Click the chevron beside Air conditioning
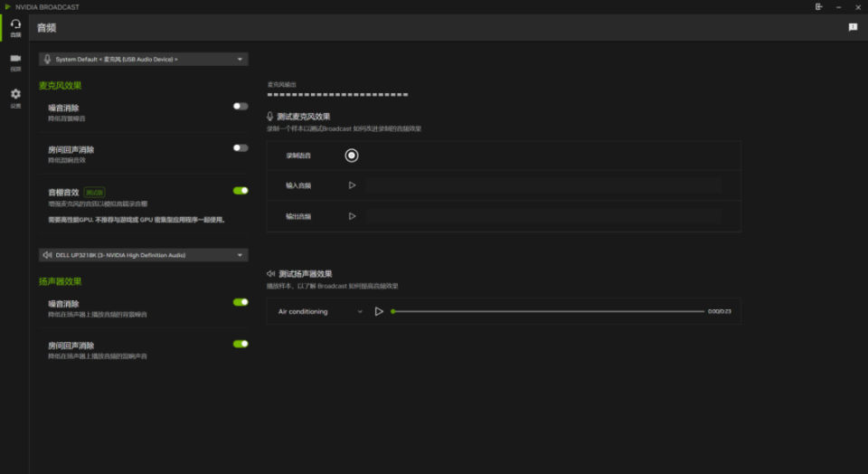868x474 pixels. click(x=360, y=312)
